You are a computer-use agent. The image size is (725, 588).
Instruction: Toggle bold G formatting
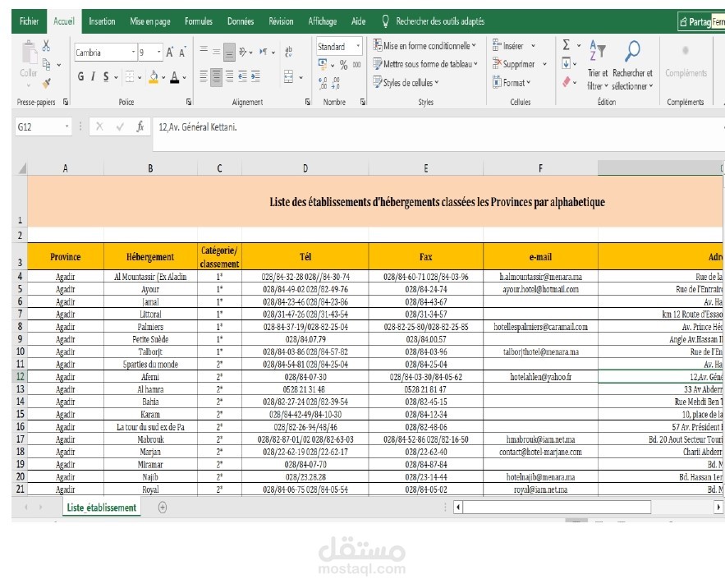coord(81,77)
